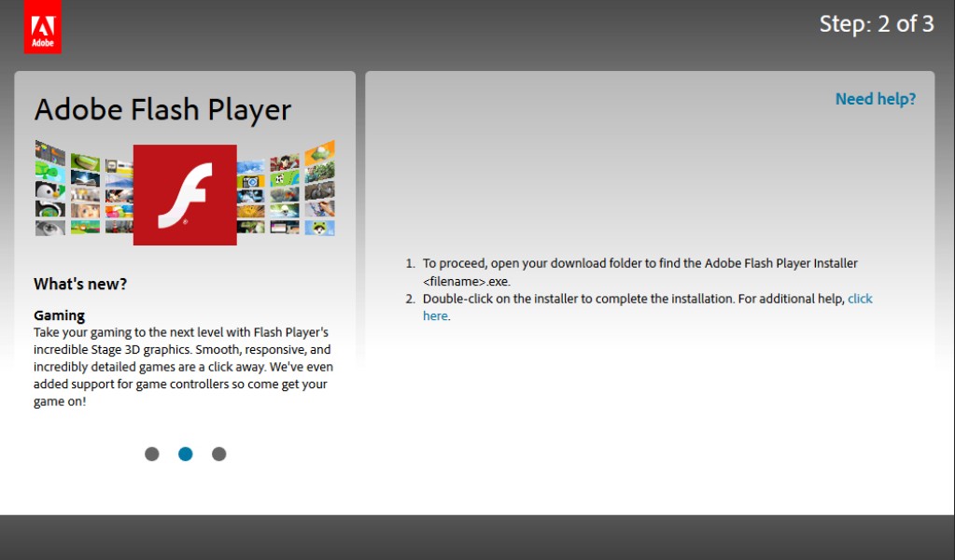Image resolution: width=955 pixels, height=560 pixels.
Task: Click the '<filename>.exe.' text
Action: [467, 281]
